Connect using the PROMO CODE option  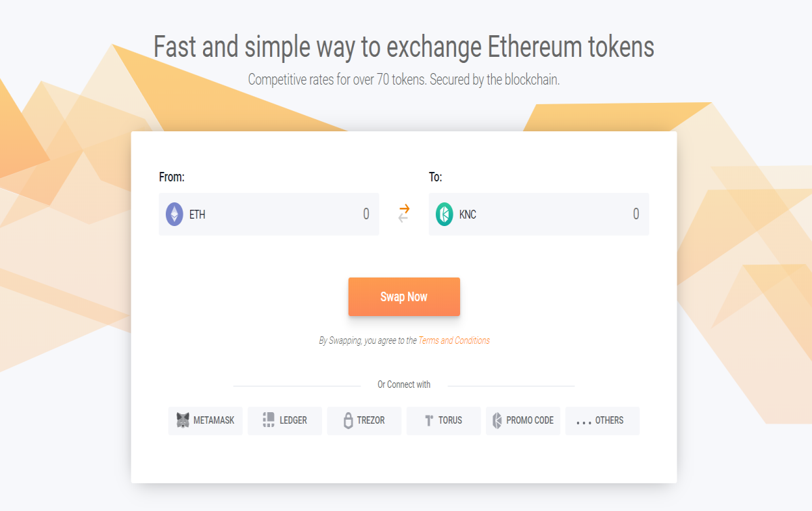tap(523, 420)
